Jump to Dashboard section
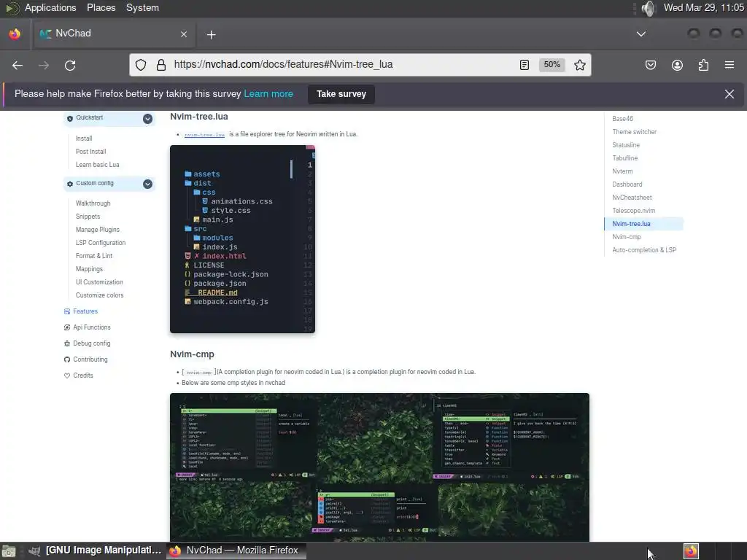This screenshot has height=560, width=747. click(627, 184)
